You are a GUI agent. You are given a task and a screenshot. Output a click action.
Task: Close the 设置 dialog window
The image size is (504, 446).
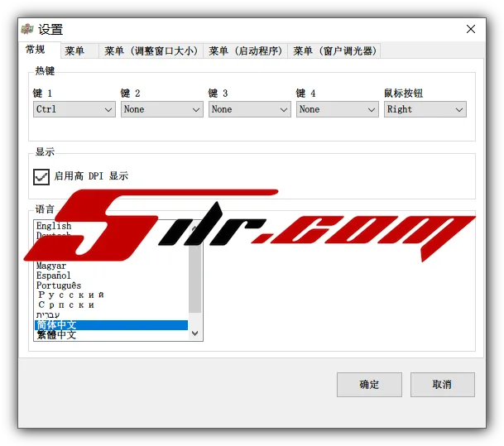point(471,29)
